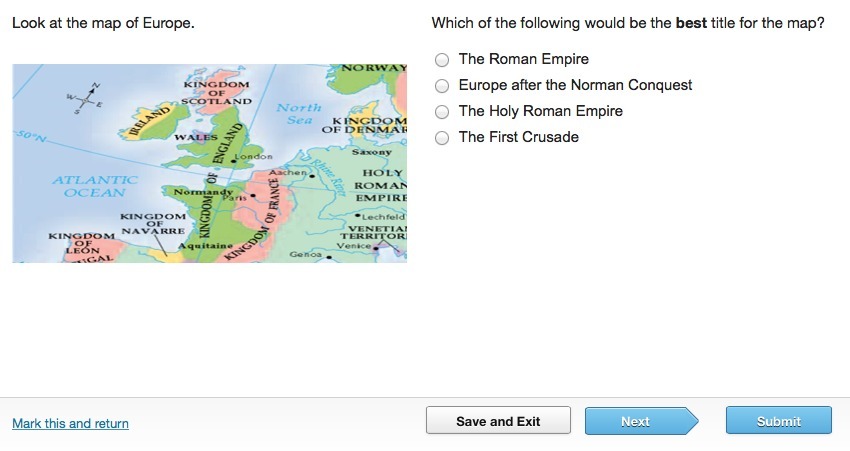This screenshot has width=850, height=451.
Task: Click the North Sea label
Action: click(x=299, y=114)
